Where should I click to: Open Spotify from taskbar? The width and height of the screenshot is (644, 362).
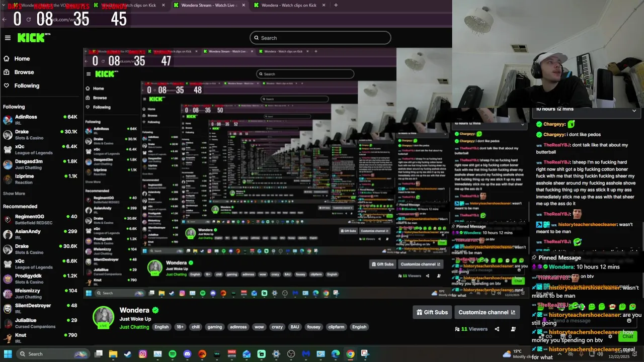tap(173, 354)
